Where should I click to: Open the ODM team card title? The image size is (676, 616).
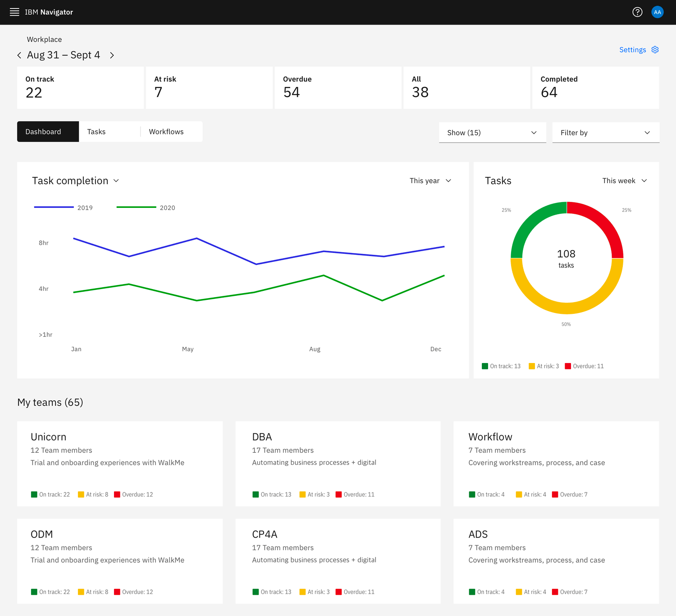tap(41, 534)
